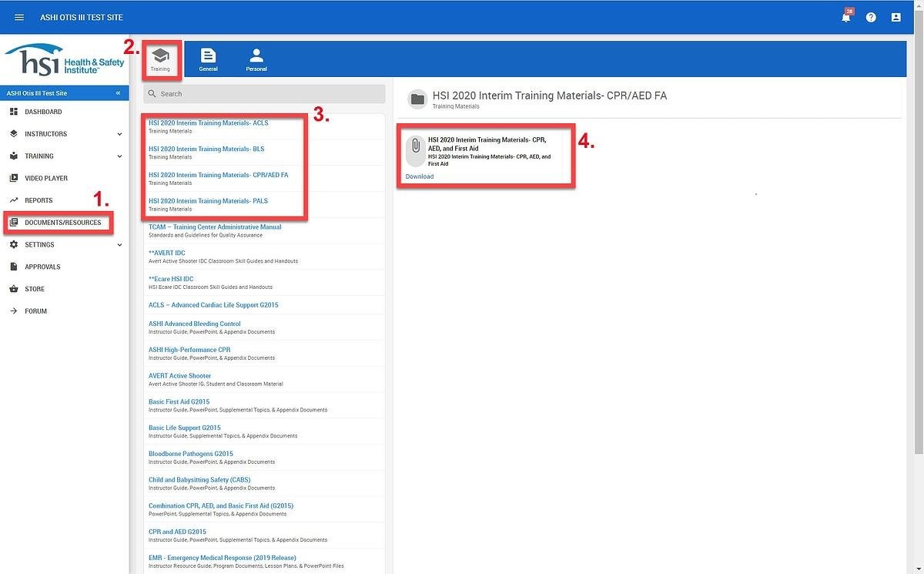Click the Video Player icon
Screen dimensions: 924x574
tap(14, 178)
